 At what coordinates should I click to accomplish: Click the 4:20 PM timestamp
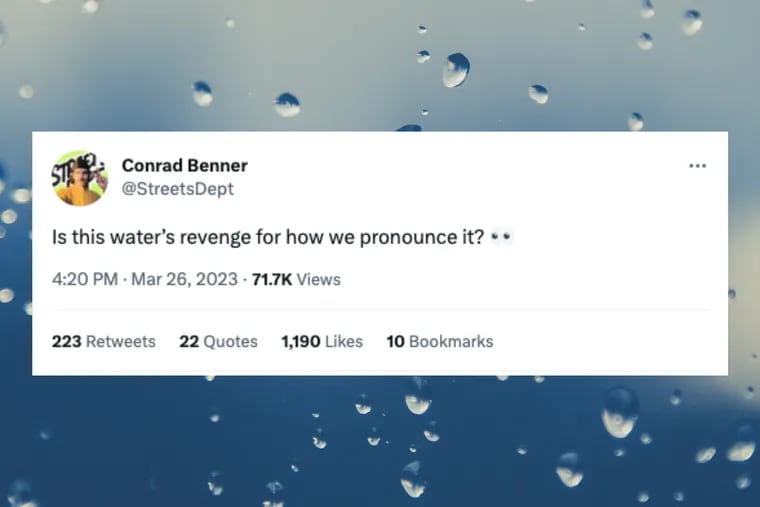(x=84, y=280)
